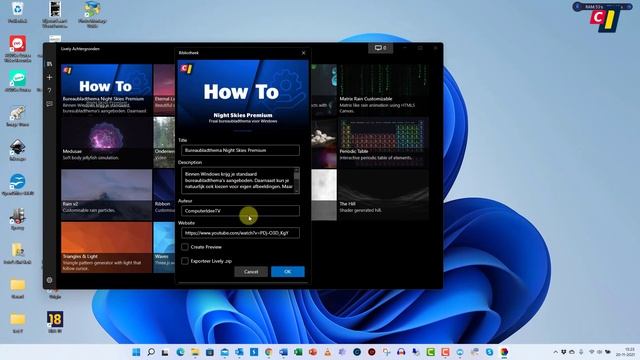Click the How To preview image in dialog
This screenshot has height=360, width=640.
coord(243,95)
